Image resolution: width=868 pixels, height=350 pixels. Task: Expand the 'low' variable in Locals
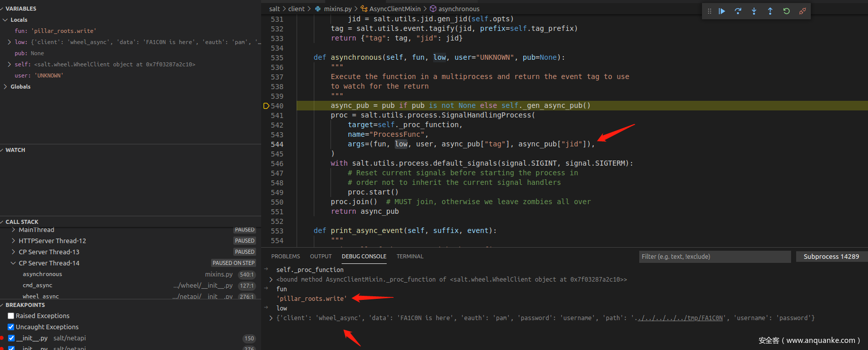point(9,42)
